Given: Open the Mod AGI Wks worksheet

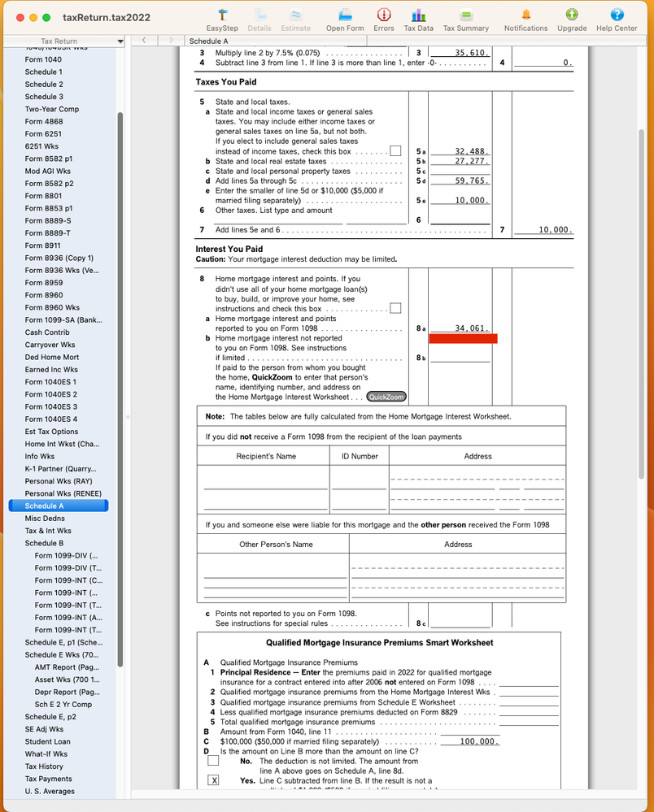Looking at the screenshot, I should 48,172.
